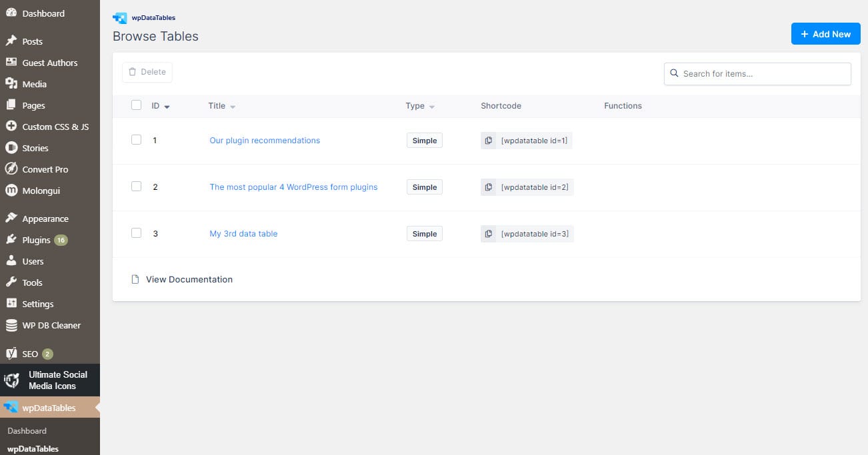Check the box for table row 1
The image size is (868, 455).
click(x=137, y=140)
